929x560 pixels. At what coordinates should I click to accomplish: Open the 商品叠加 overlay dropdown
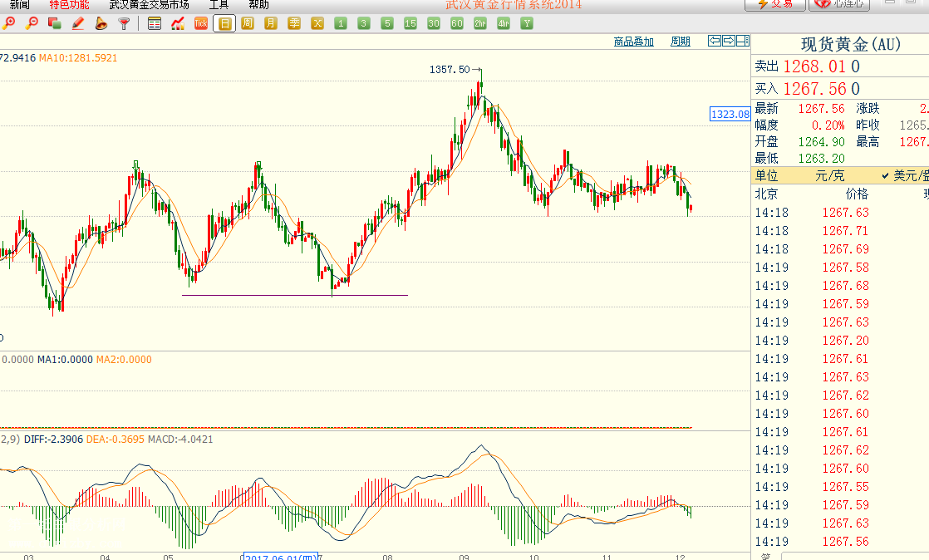tap(633, 42)
